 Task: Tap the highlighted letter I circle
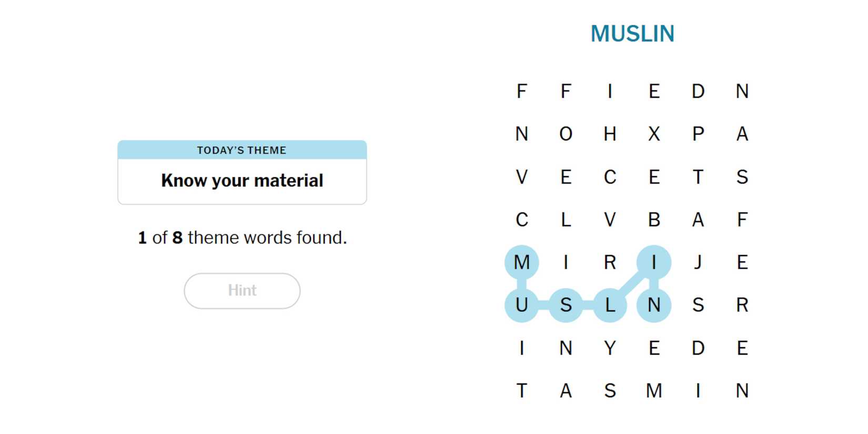coord(654,262)
